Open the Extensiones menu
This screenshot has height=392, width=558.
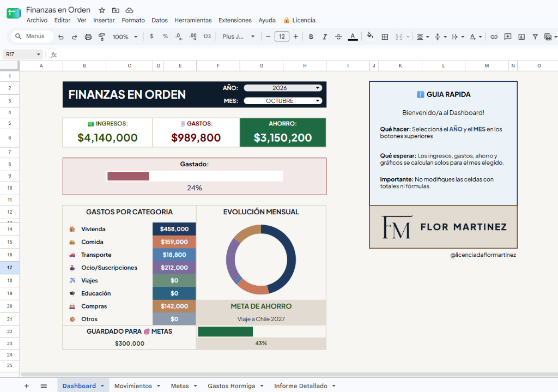tap(235, 20)
